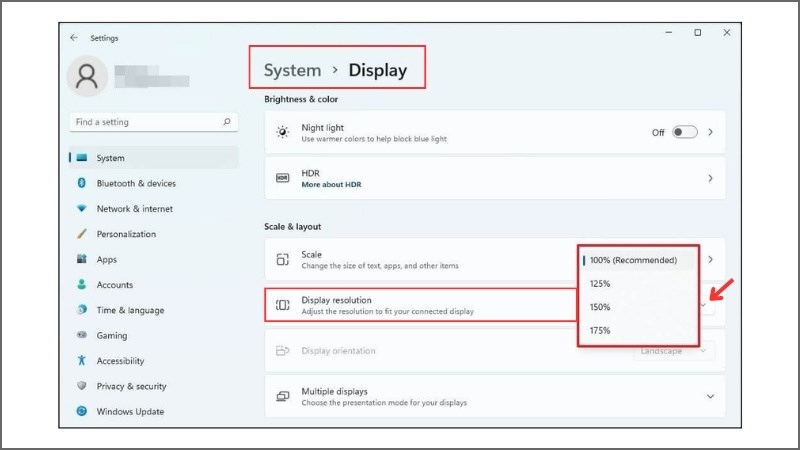Click the Personalization brush icon
The width and height of the screenshot is (800, 450).
(82, 234)
